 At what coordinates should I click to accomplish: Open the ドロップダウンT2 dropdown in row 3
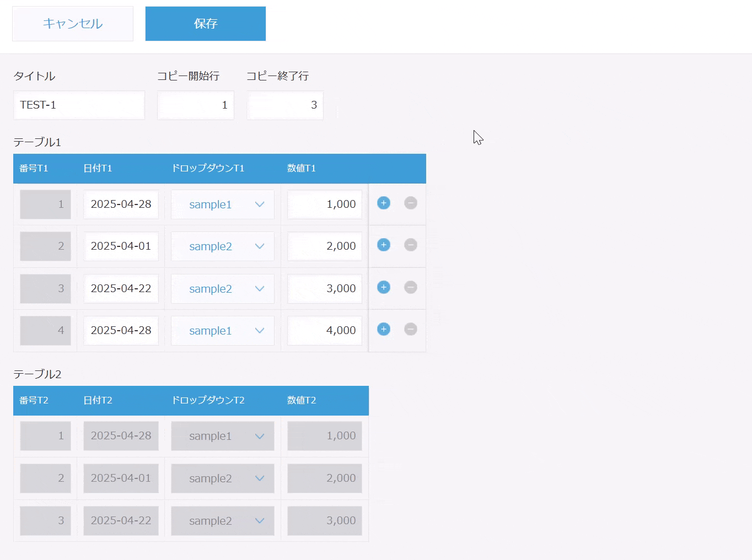point(223,521)
